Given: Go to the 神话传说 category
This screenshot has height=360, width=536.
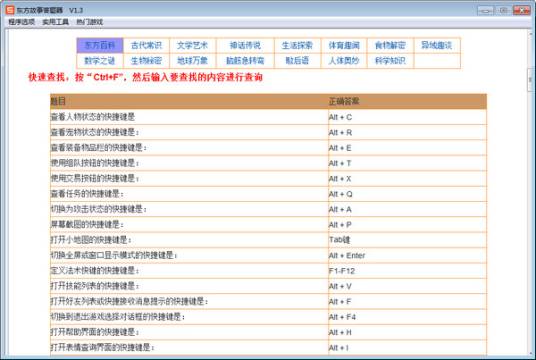Looking at the screenshot, I should pos(245,45).
